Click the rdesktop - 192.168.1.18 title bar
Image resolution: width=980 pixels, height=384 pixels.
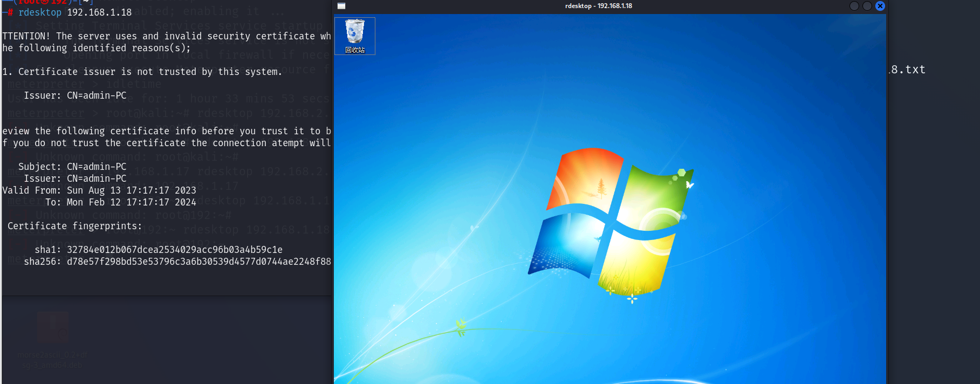[599, 6]
